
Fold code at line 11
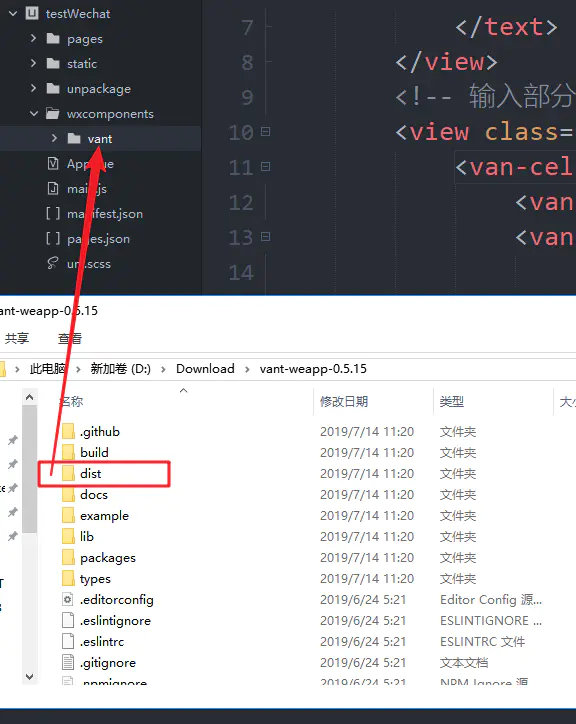[x=265, y=166]
